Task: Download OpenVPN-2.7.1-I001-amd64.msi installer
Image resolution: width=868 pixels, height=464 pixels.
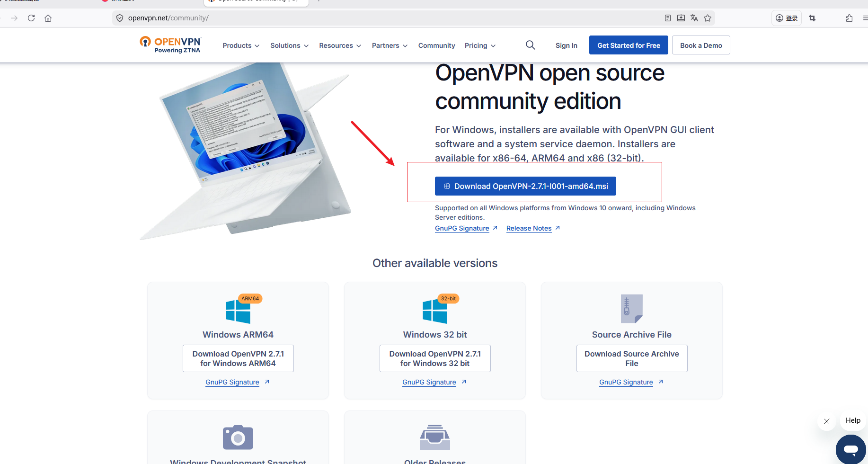Action: point(525,186)
